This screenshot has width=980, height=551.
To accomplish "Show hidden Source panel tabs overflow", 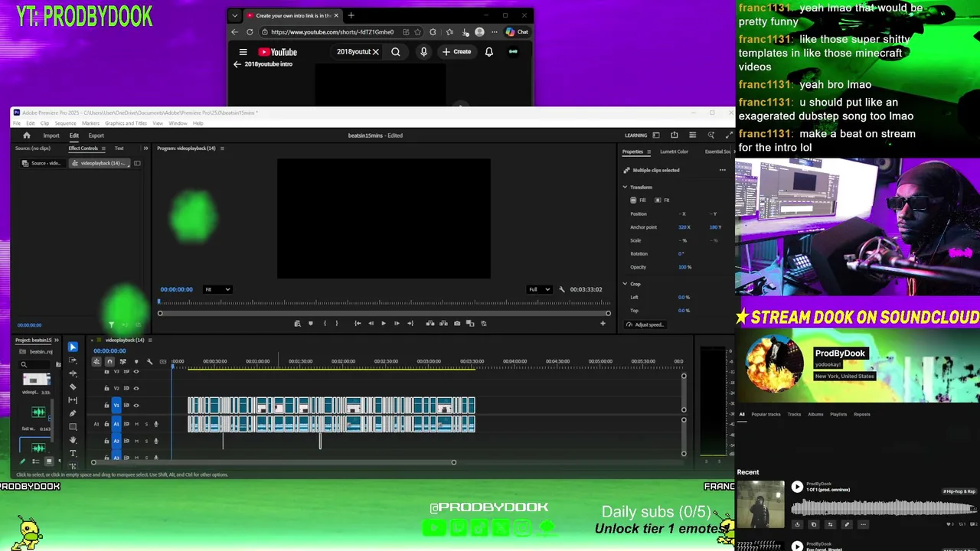I will click(145, 148).
